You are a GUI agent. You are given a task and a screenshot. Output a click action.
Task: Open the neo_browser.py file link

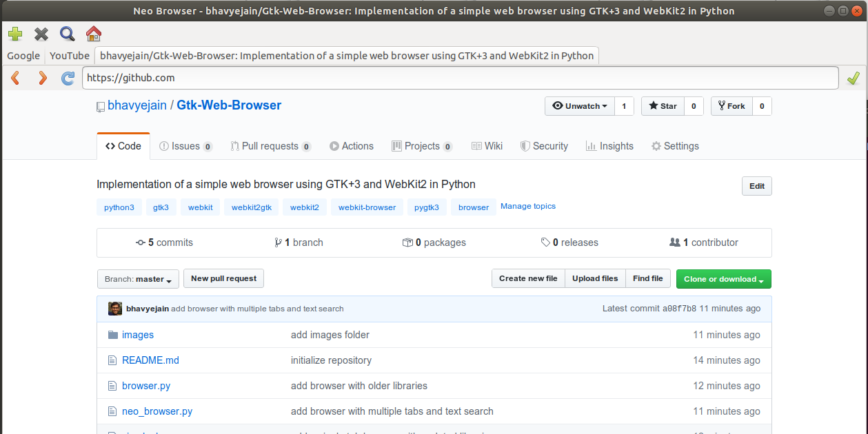(x=157, y=411)
